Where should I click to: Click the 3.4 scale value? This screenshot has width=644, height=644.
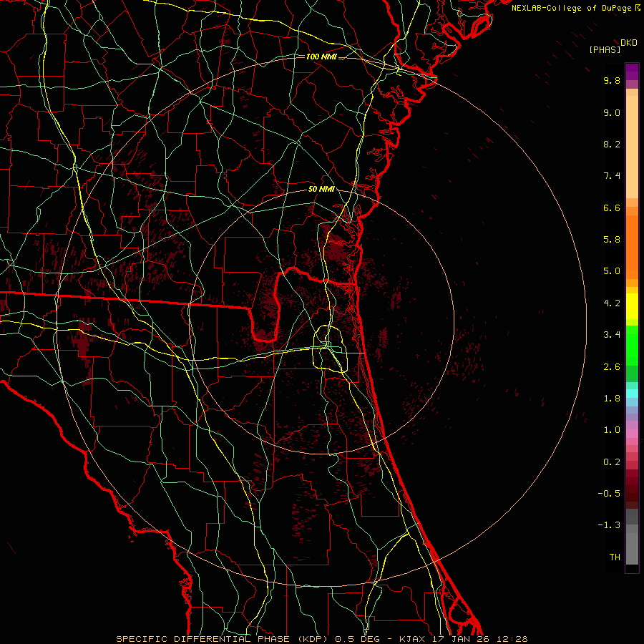coord(612,335)
